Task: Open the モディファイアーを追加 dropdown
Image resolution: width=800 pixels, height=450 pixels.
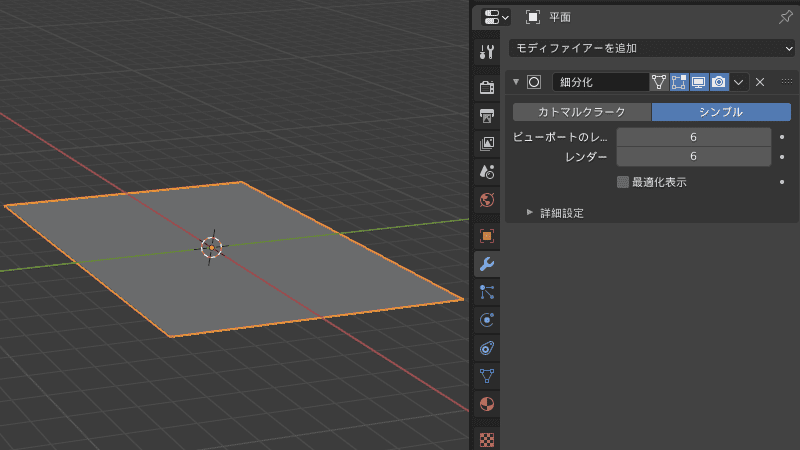Action: pos(652,48)
